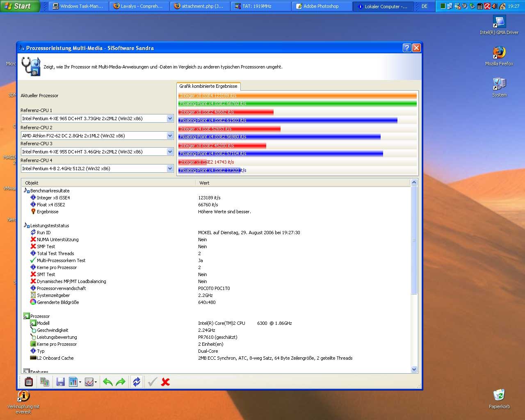Open the Referenz-CPU 3 Pentium 955 dropdown
The image size is (525, 420).
(170, 152)
